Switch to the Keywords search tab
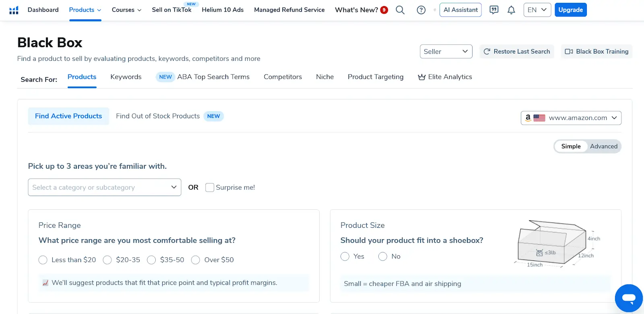The height and width of the screenshot is (314, 644). [126, 77]
